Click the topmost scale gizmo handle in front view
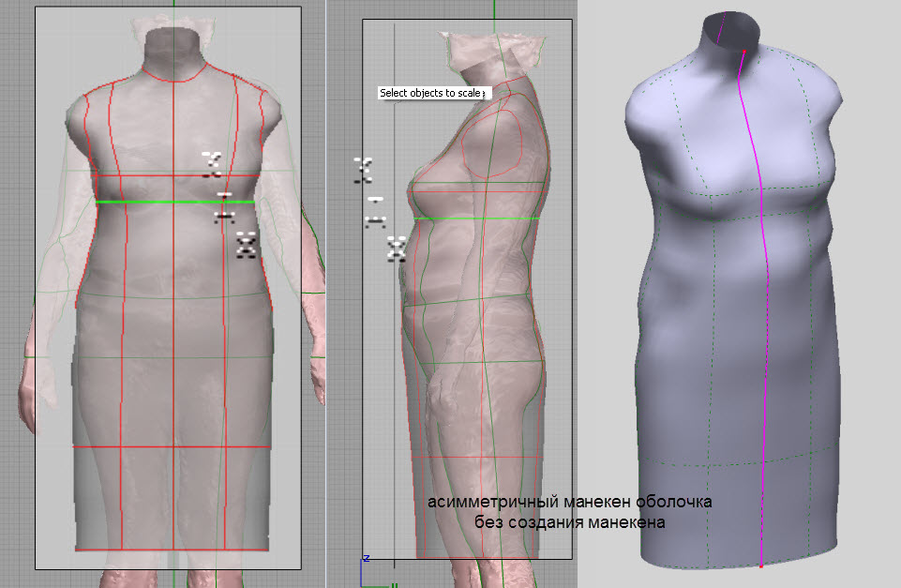901x588 pixels. (212, 164)
